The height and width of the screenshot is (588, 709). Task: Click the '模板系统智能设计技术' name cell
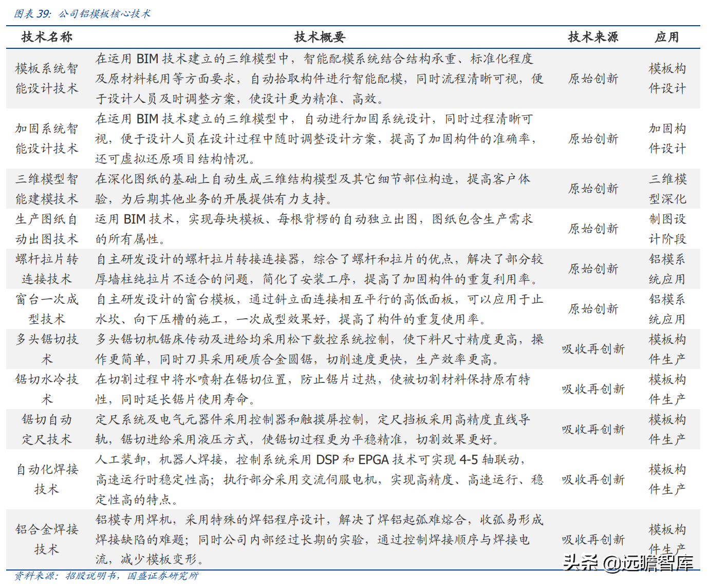pos(47,79)
